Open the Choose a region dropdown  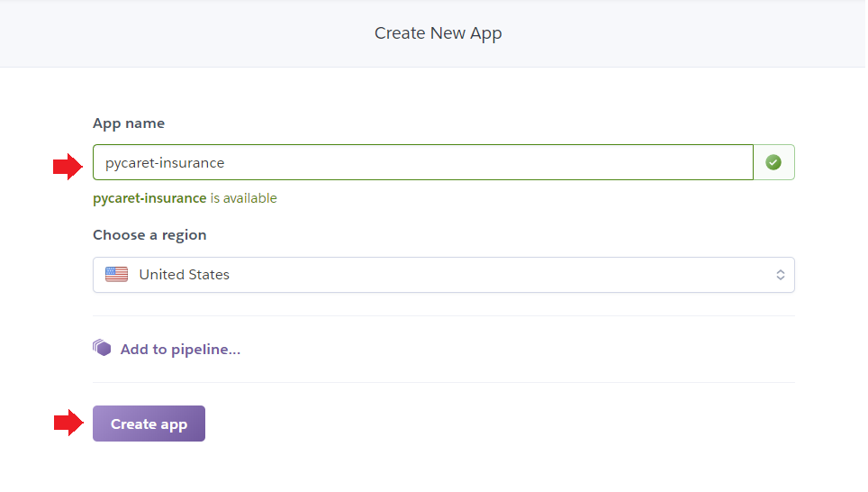point(443,275)
